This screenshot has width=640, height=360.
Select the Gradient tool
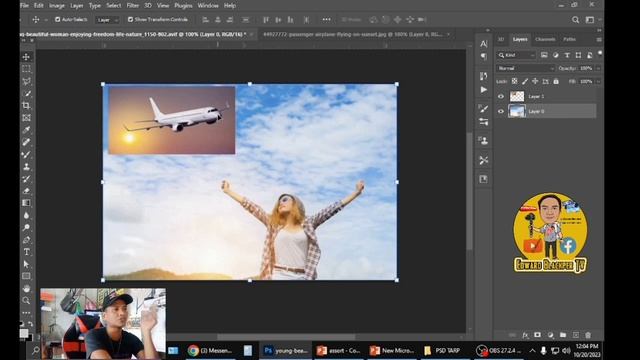[26, 203]
